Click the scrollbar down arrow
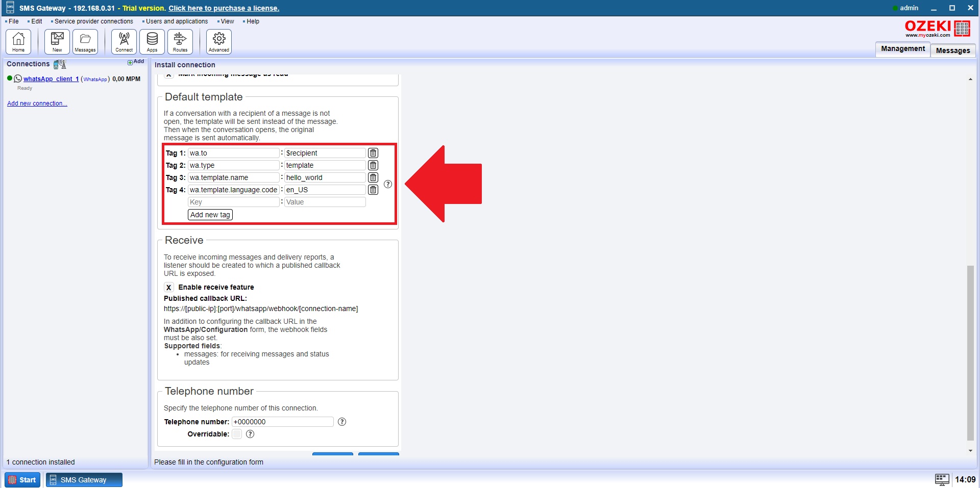 pos(970,451)
